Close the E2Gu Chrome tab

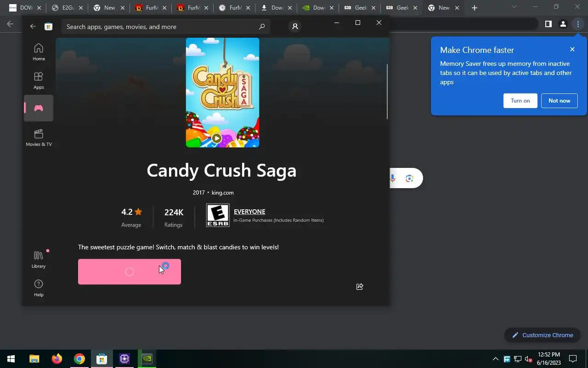pos(81,8)
